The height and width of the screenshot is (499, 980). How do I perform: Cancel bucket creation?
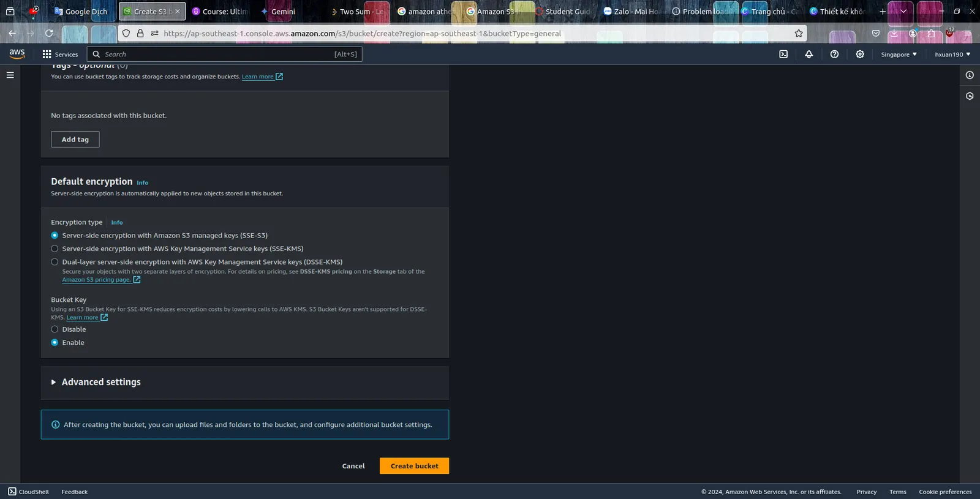(353, 466)
